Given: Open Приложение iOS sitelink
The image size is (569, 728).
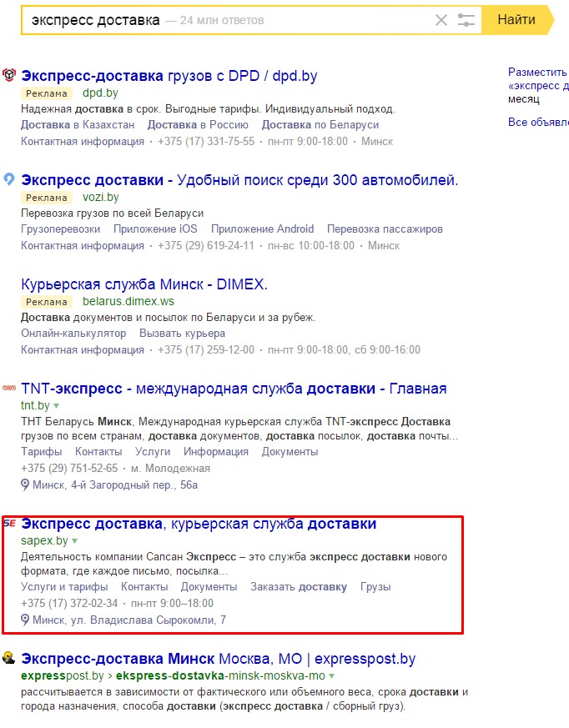Looking at the screenshot, I should [x=156, y=228].
